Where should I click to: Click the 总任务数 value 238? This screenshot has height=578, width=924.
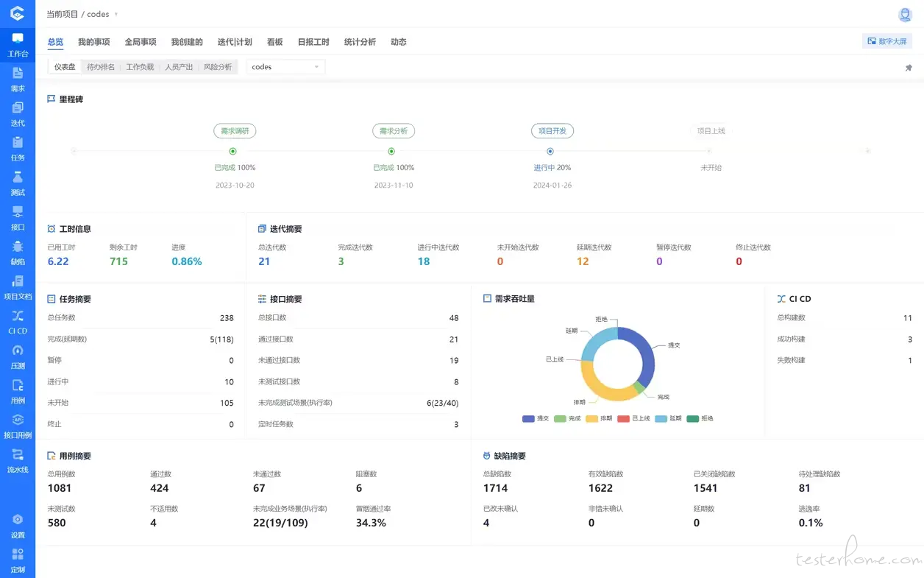click(227, 318)
